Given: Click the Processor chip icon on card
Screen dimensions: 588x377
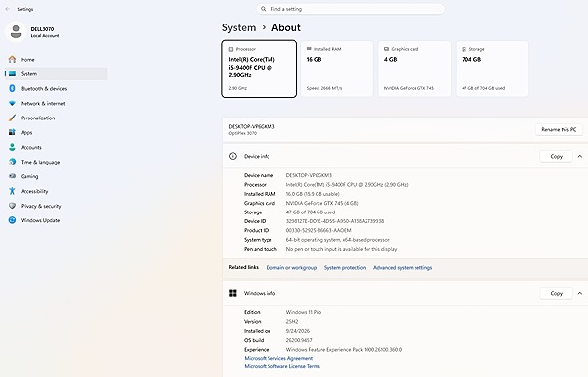Looking at the screenshot, I should point(231,49).
